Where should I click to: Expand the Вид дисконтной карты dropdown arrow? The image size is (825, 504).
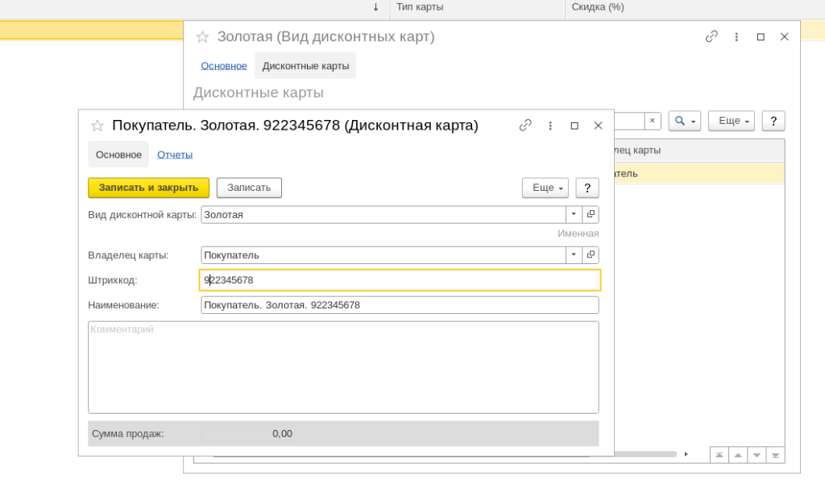tap(574, 214)
